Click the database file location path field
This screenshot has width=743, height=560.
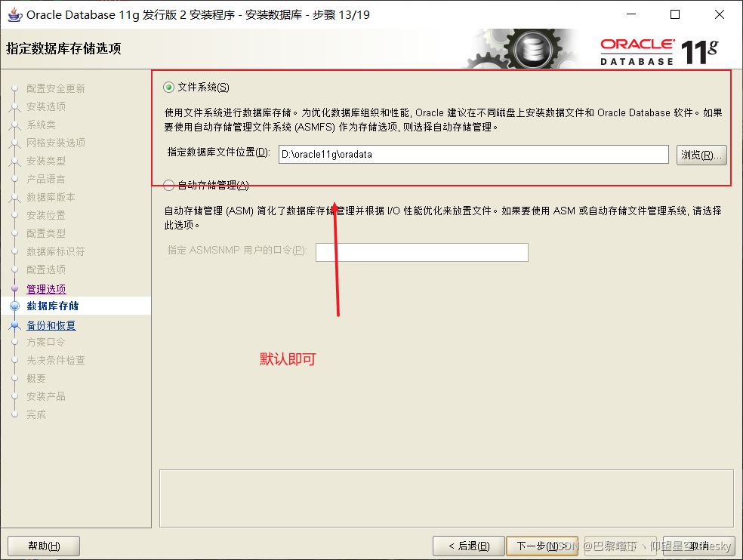click(473, 154)
